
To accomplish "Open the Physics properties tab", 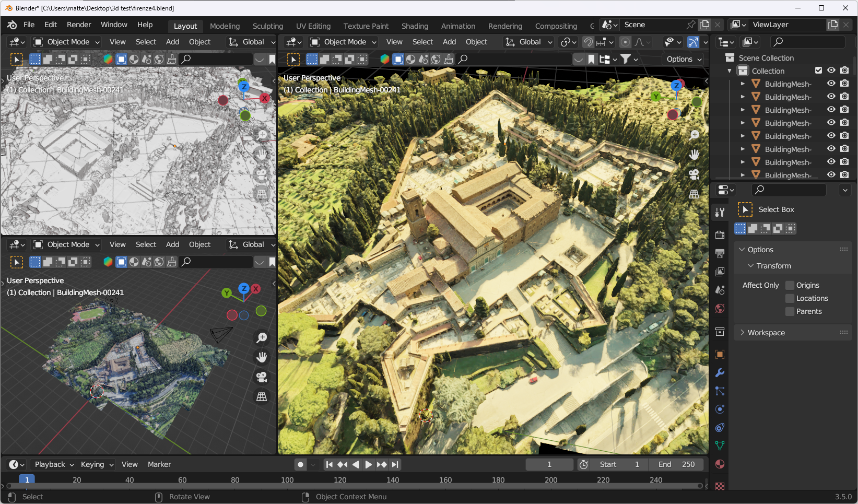I will coord(720,409).
